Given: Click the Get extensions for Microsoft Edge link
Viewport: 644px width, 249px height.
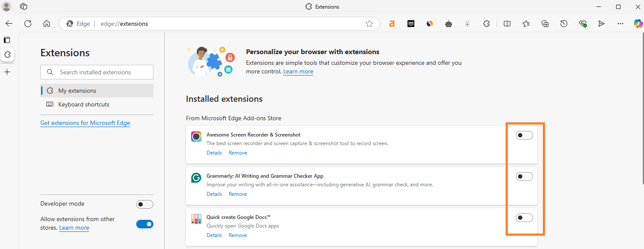Looking at the screenshot, I should tap(85, 123).
